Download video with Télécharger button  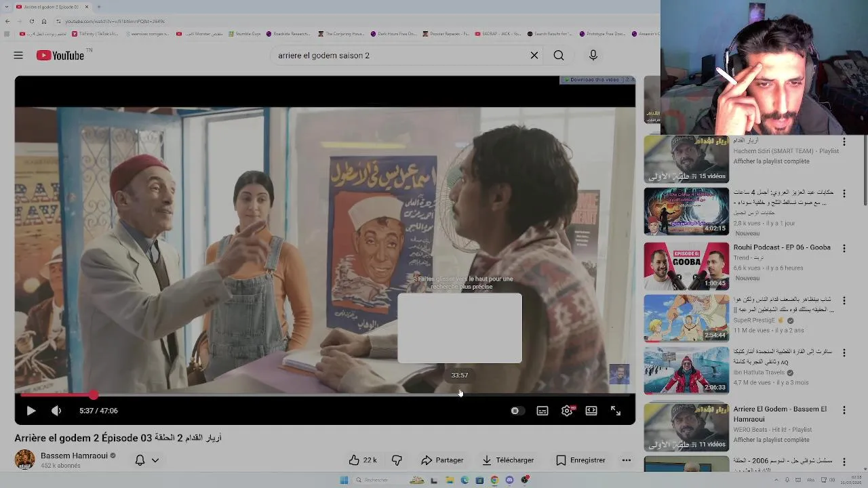[508, 460]
